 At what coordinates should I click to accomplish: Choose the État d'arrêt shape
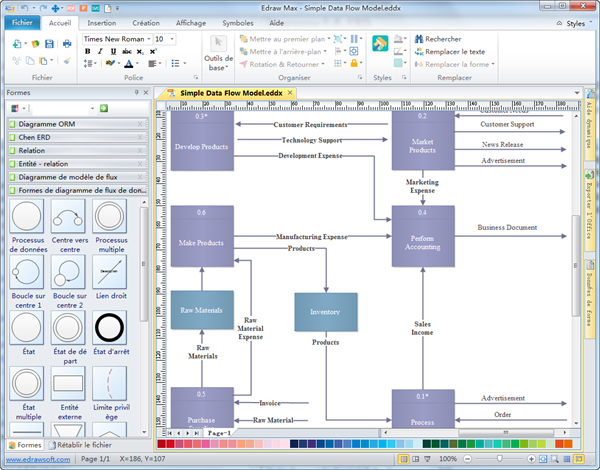[110, 327]
